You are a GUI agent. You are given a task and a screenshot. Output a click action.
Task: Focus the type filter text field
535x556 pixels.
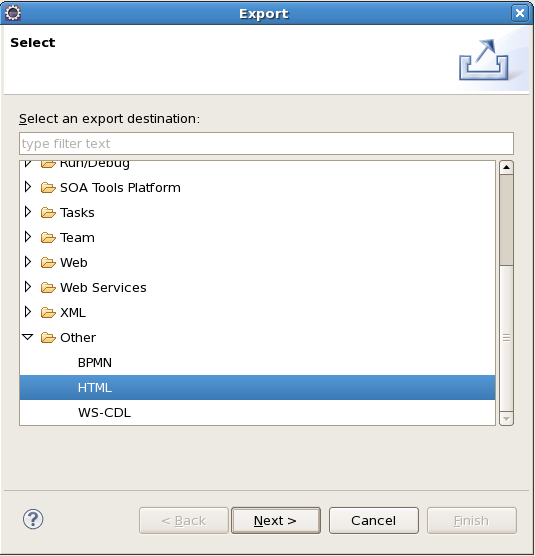[266, 144]
